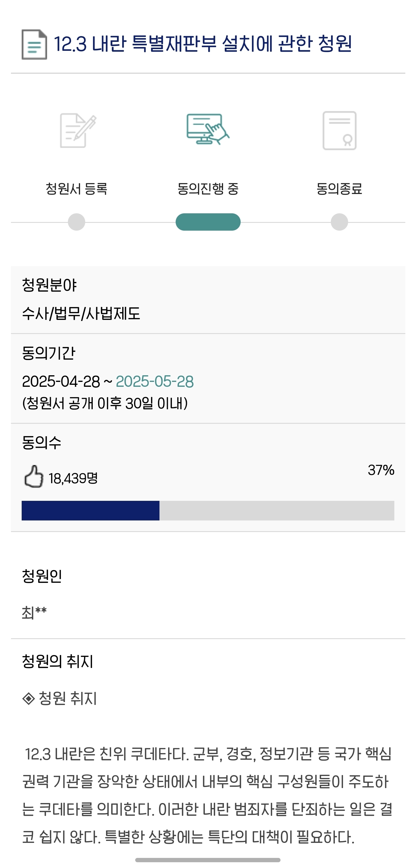Viewport: 416px width, 868px height.
Task: Click the gray unfilled portion of progress bar
Action: tap(276, 510)
